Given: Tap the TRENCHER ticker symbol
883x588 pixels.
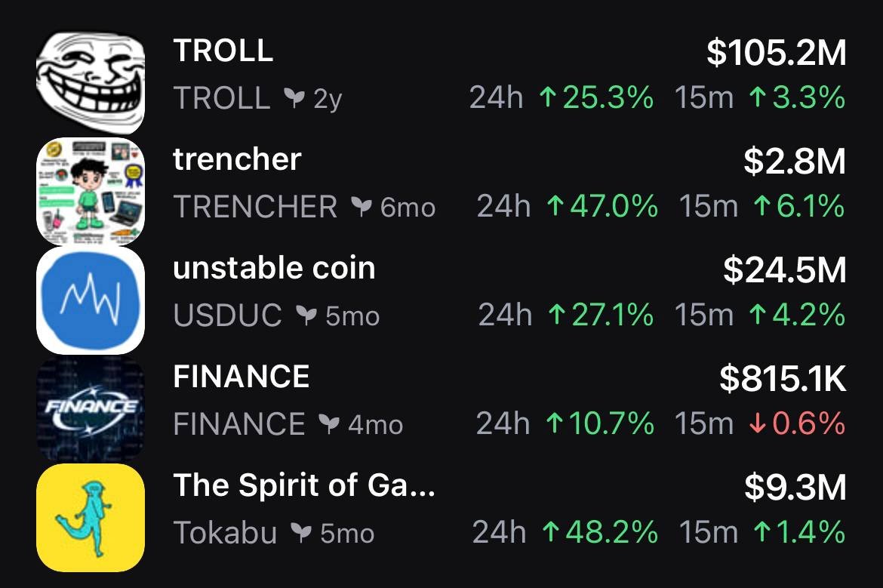Looking at the screenshot, I should 255,207.
